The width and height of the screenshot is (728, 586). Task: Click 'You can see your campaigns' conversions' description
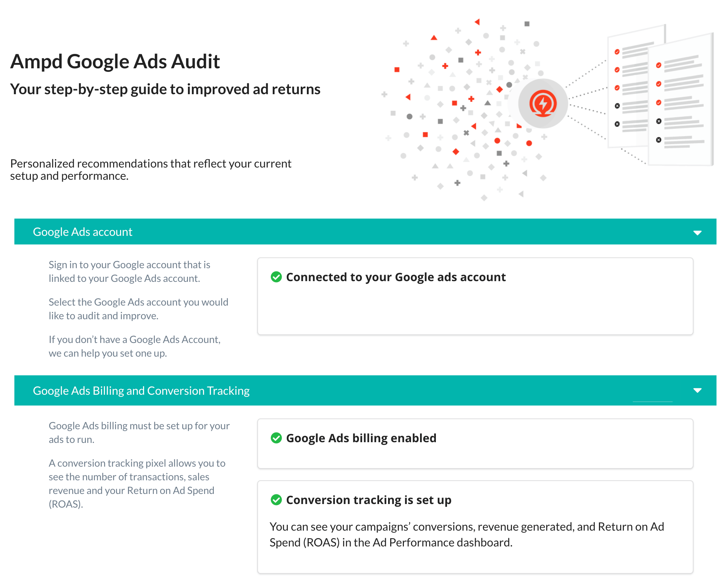click(467, 534)
